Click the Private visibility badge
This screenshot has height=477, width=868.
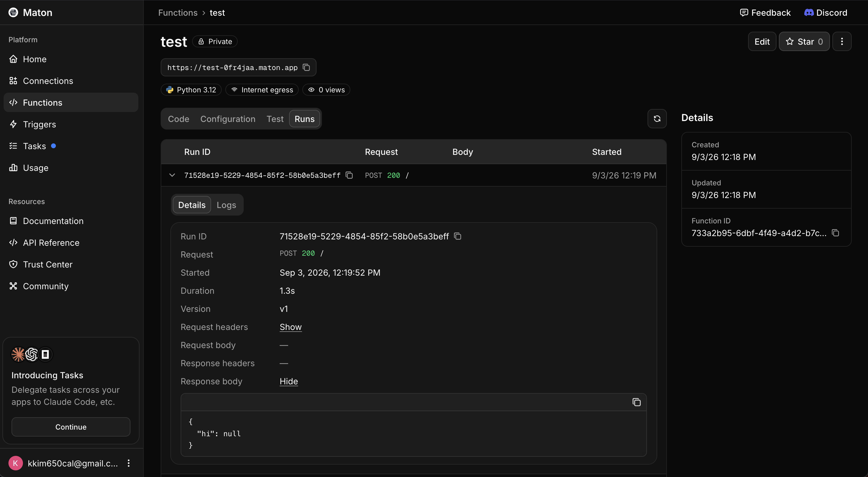click(215, 41)
